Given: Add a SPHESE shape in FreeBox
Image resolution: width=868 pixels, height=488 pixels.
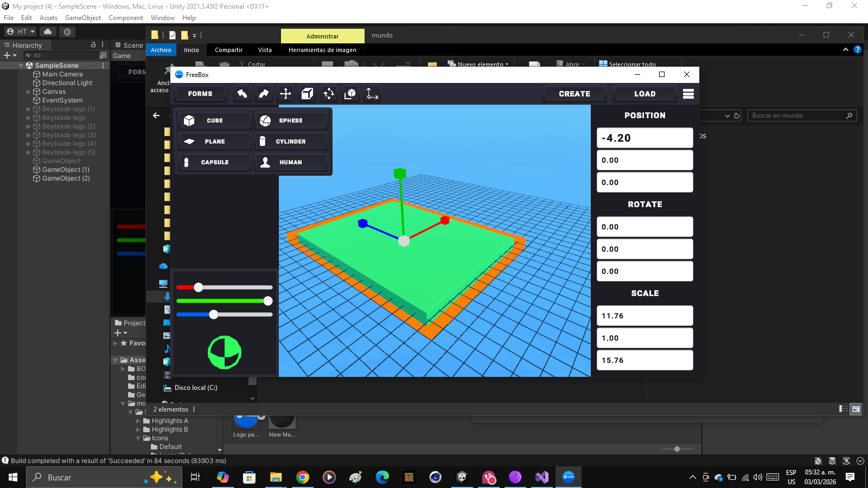Looking at the screenshot, I should [x=291, y=120].
